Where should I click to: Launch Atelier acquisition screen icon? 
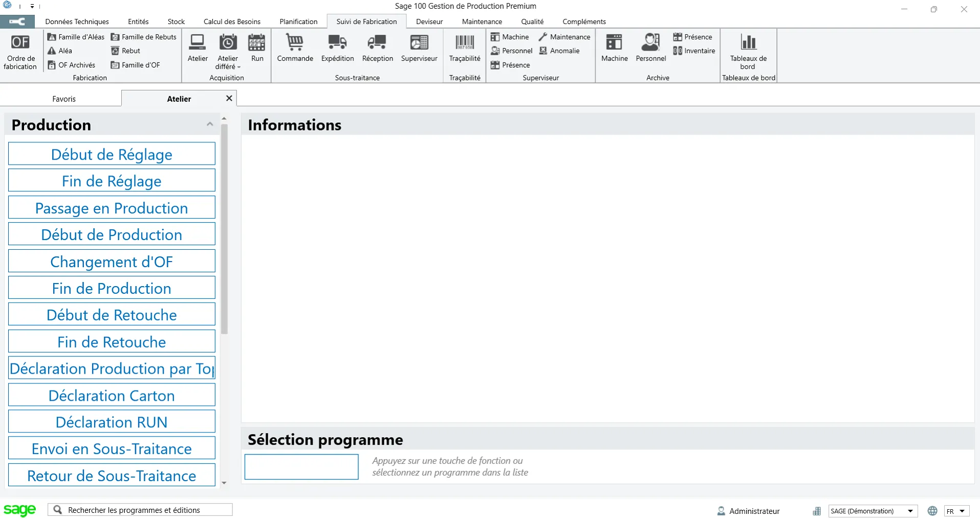198,48
